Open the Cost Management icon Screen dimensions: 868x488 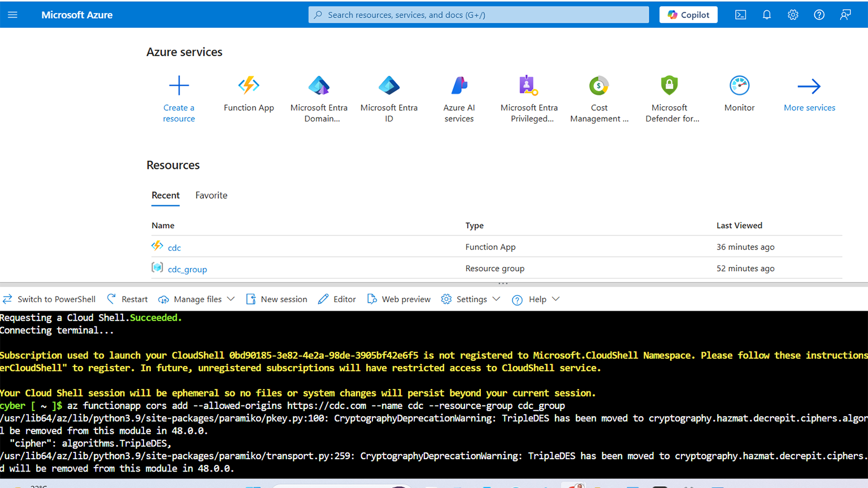[x=599, y=85]
